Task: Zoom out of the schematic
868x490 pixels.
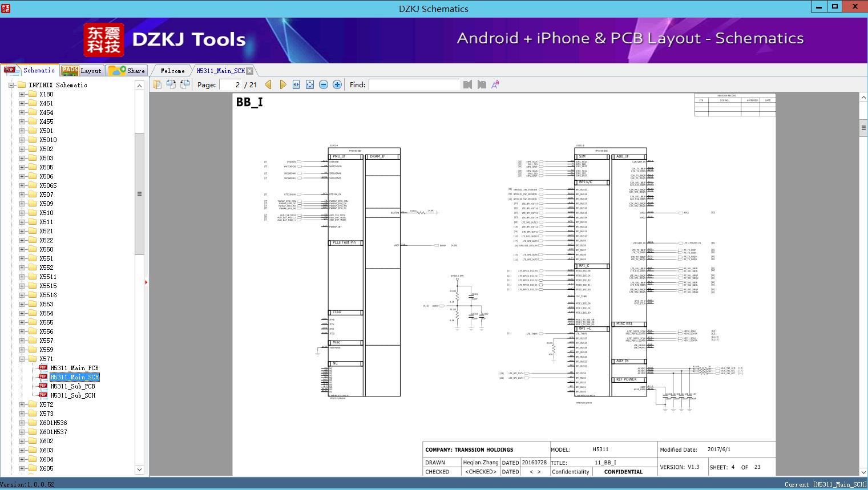Action: (324, 84)
